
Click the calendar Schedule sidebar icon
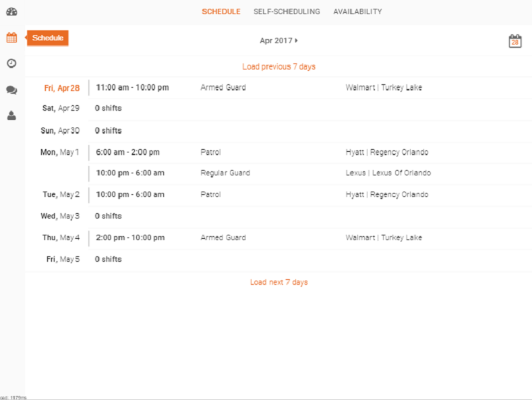[11, 38]
